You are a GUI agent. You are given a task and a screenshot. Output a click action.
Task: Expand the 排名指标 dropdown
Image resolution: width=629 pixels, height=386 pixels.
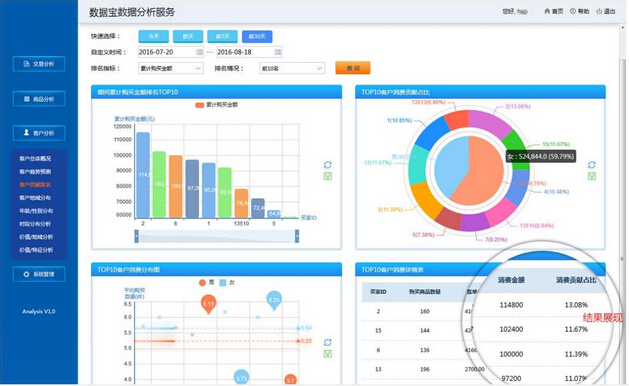point(171,68)
